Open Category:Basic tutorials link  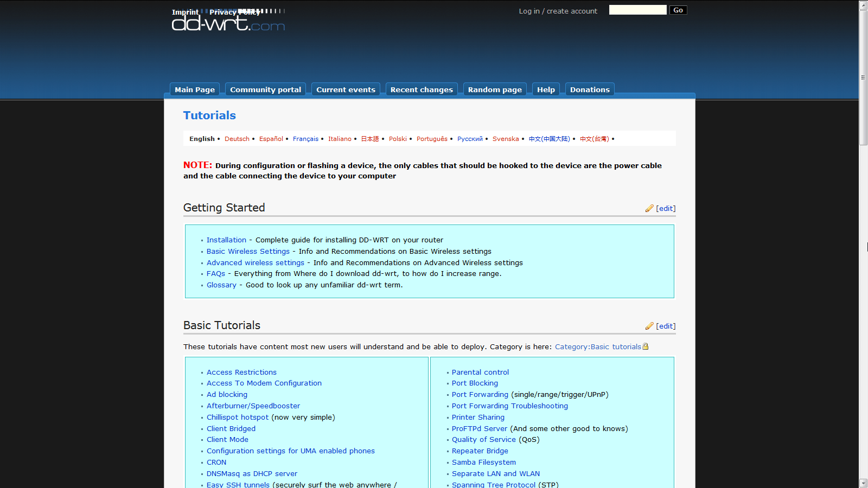[598, 346]
